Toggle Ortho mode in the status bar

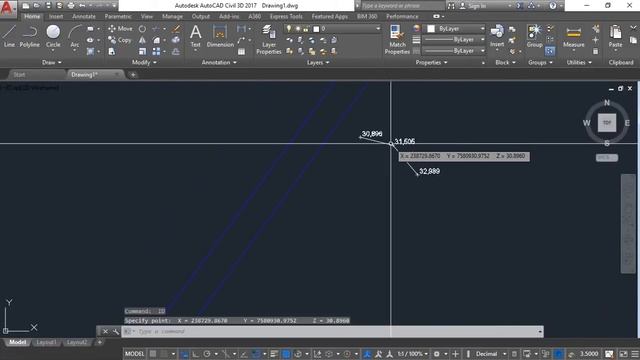pyautogui.click(x=196, y=353)
